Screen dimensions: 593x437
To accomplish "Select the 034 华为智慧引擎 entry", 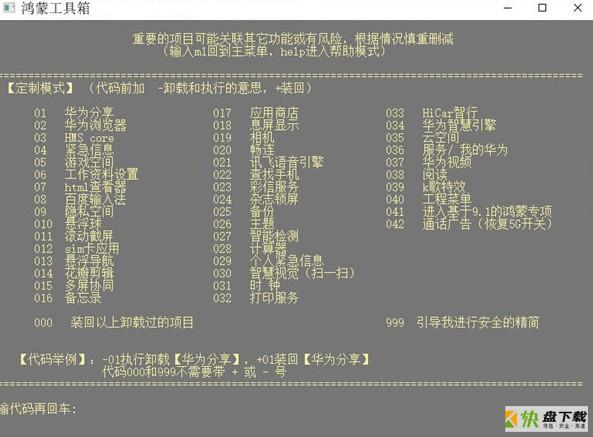I will pos(441,125).
